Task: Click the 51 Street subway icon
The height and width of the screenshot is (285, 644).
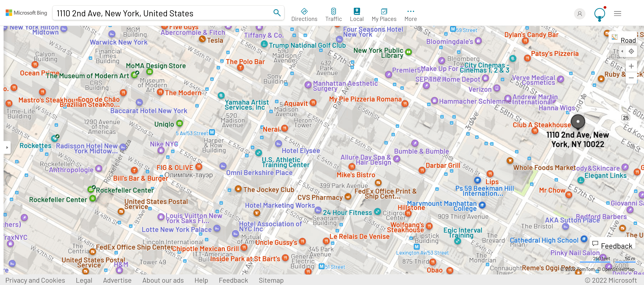Action: coord(321,266)
